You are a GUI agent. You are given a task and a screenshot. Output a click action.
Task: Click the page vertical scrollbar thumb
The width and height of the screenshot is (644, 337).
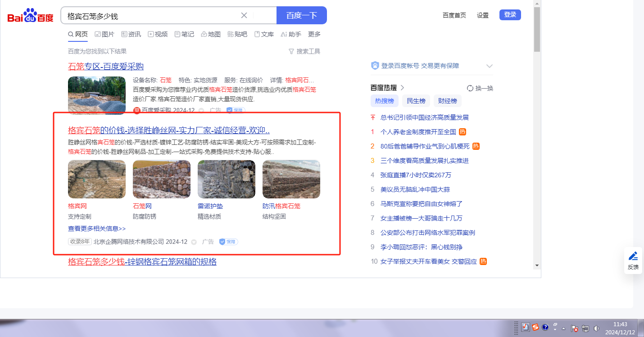pyautogui.click(x=537, y=29)
